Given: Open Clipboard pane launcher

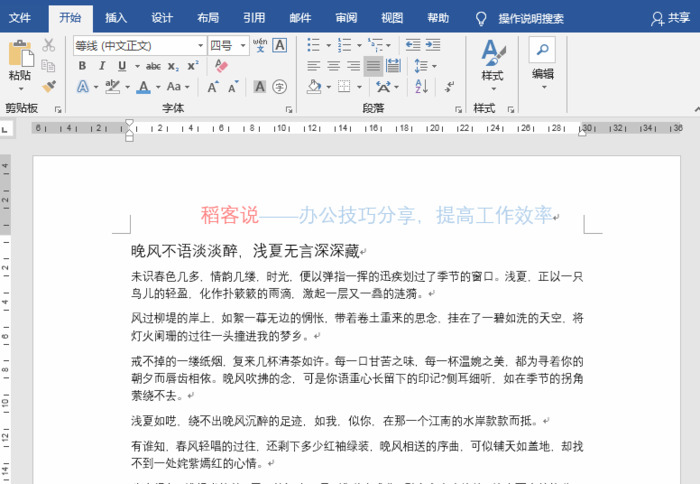Looking at the screenshot, I should (x=58, y=109).
